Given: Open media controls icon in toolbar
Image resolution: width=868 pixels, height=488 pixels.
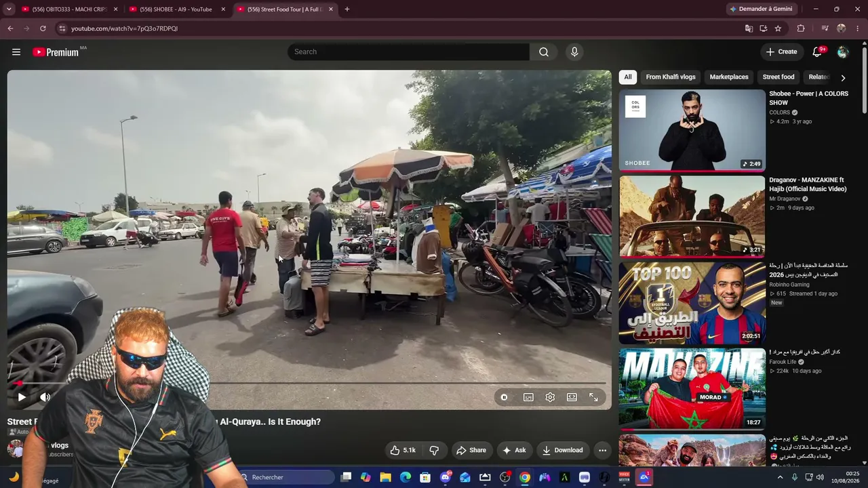Looking at the screenshot, I should pos(825,28).
